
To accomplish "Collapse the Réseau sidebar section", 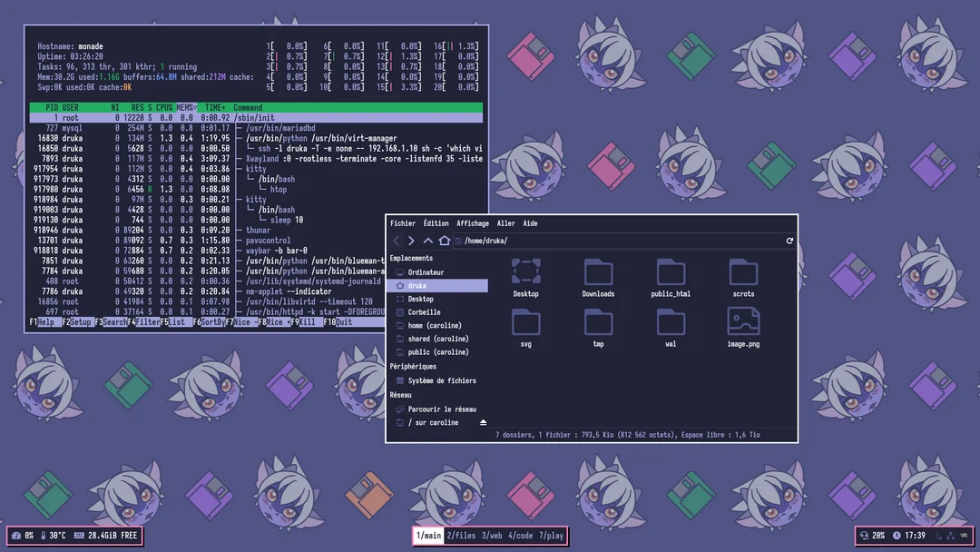I will tap(399, 395).
